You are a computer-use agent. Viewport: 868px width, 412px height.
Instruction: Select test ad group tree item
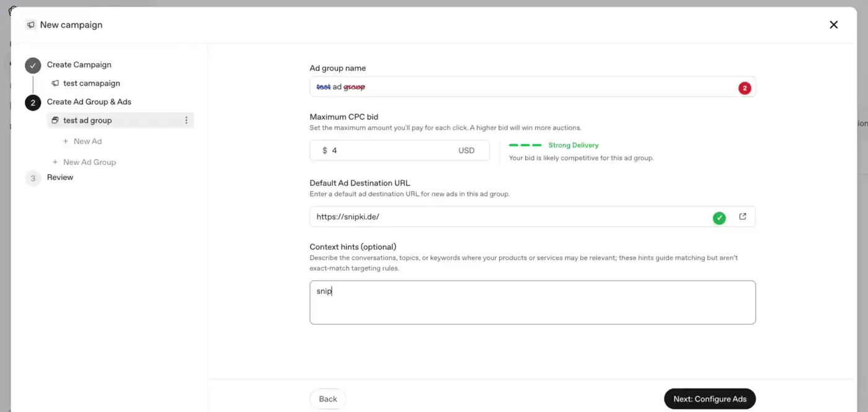coord(120,120)
